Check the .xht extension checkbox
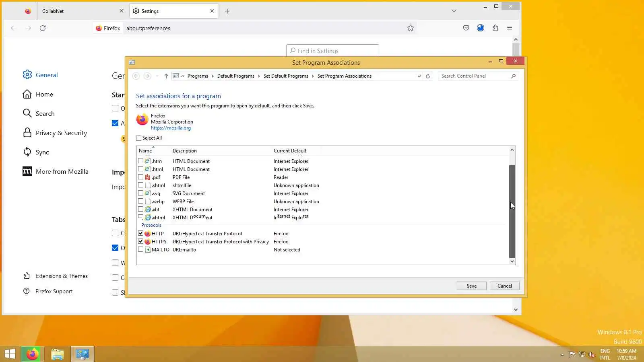This screenshot has width=644, height=362. pyautogui.click(x=140, y=209)
